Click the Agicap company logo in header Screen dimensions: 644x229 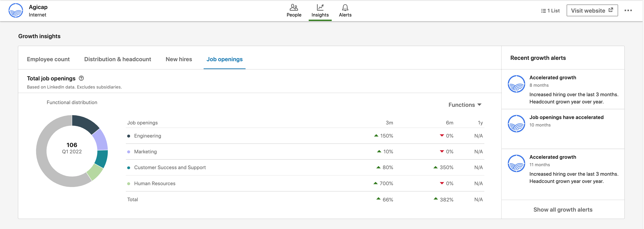click(x=16, y=11)
